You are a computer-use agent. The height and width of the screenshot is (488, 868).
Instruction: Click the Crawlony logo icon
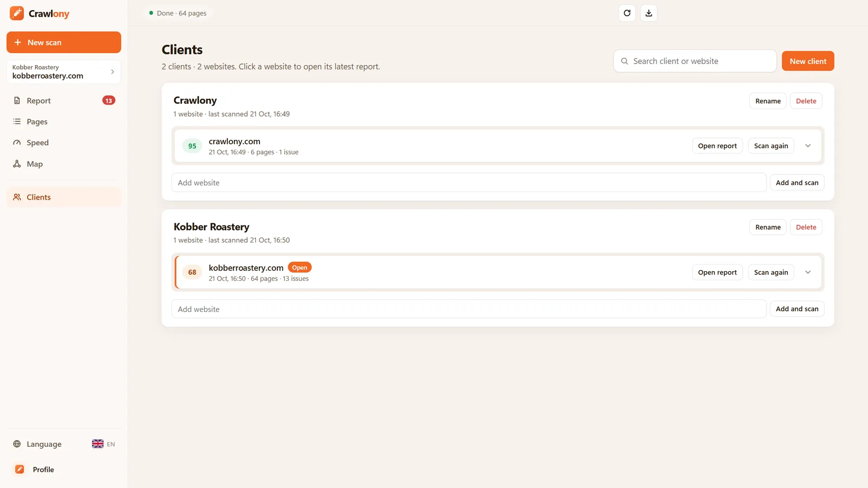tap(17, 13)
